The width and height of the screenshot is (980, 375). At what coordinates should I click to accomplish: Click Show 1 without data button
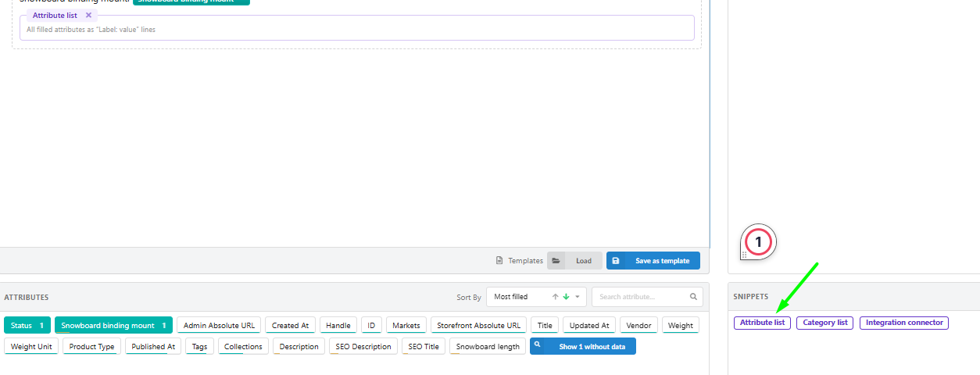[583, 346]
